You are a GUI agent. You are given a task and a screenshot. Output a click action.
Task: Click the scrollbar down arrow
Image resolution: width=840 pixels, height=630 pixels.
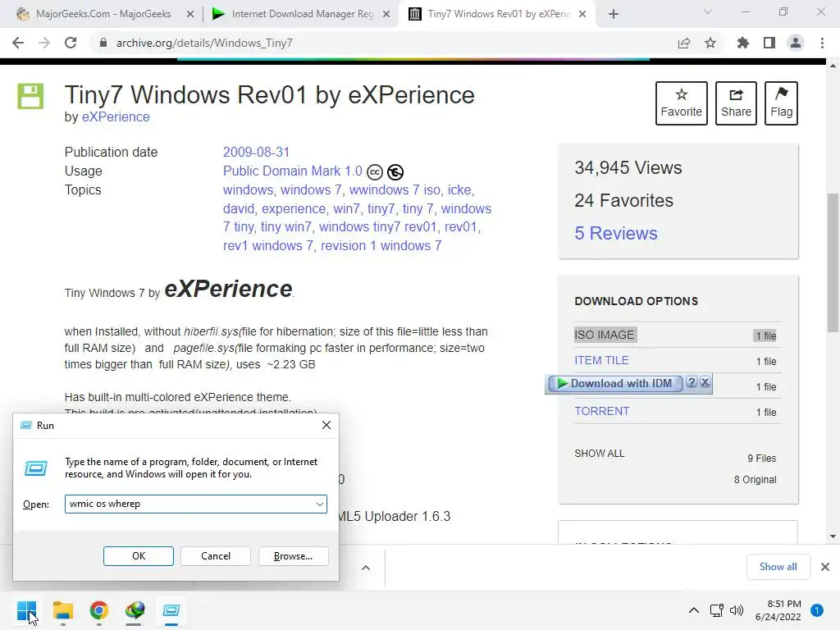click(x=833, y=536)
